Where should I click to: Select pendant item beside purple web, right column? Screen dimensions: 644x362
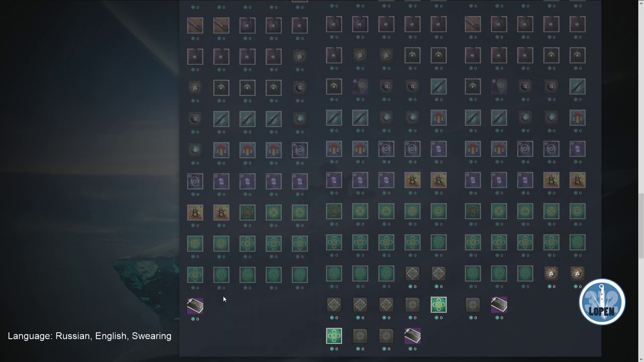(473, 86)
